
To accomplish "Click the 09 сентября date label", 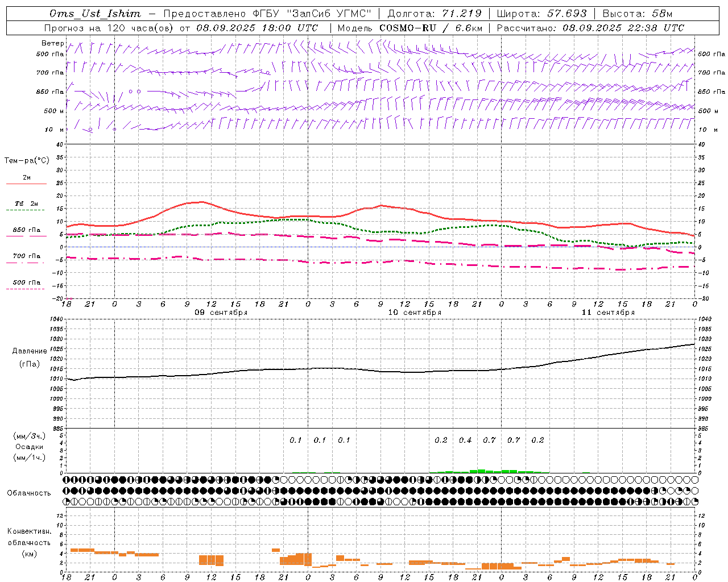I will tap(221, 313).
